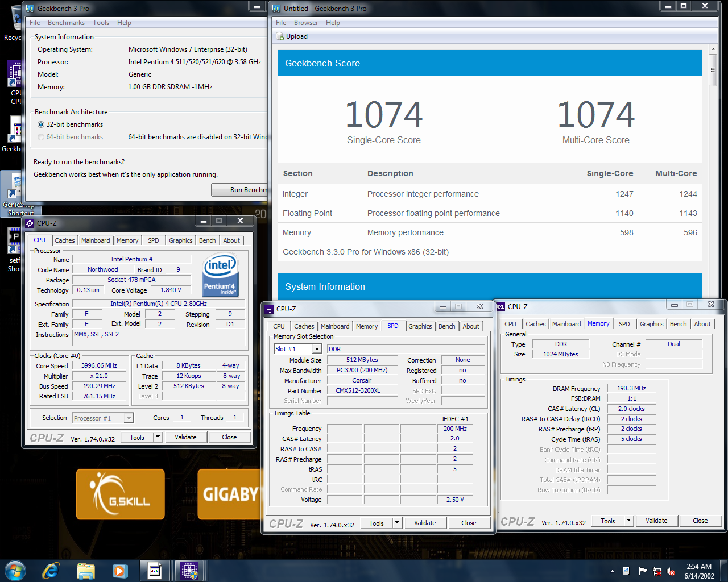Screen dimensions: 728x582
Task: Click the muted volume tray icon
Action: [671, 571]
